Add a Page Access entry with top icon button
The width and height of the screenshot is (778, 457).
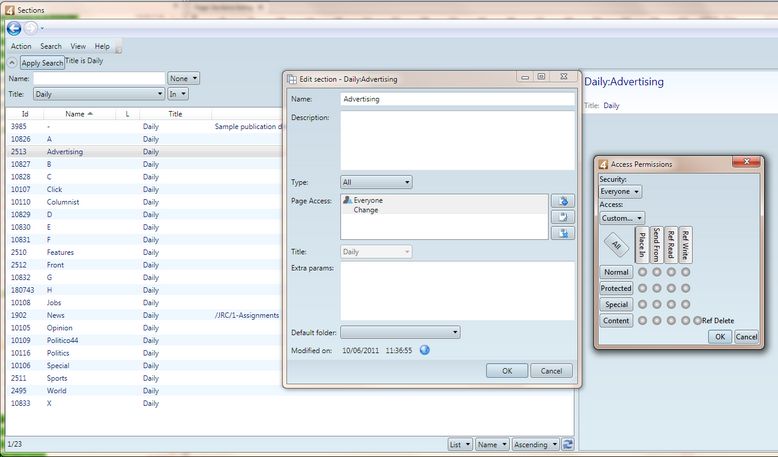563,201
